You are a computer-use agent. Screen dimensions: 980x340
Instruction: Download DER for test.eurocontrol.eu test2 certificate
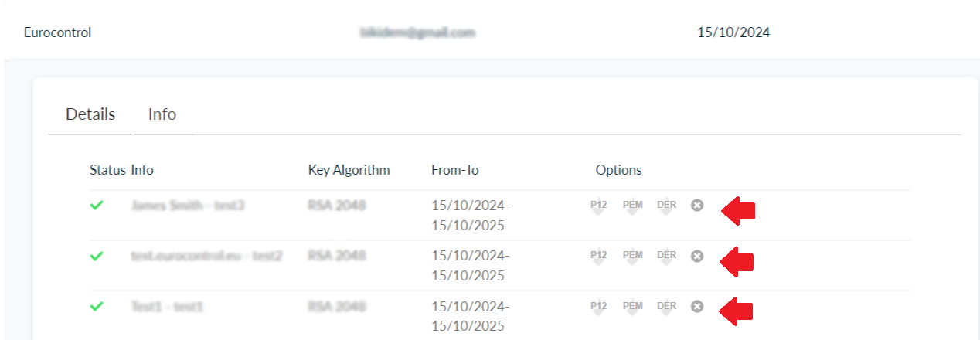click(666, 257)
